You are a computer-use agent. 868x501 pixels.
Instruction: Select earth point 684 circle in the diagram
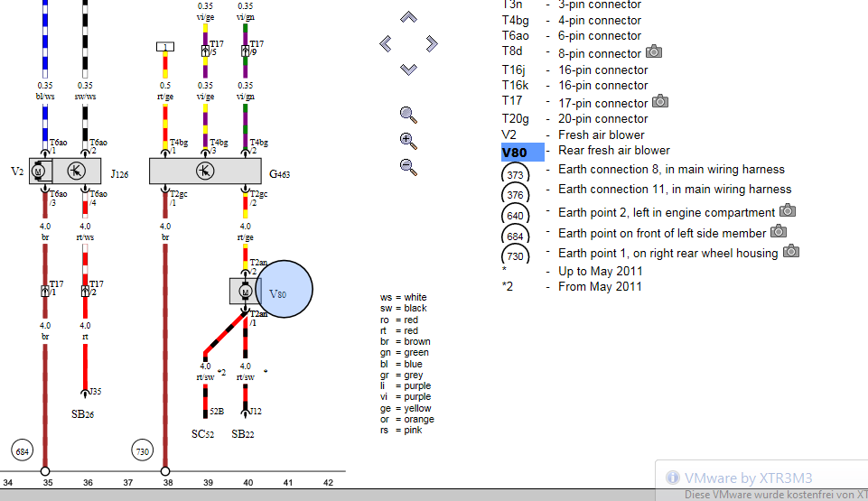point(22,450)
